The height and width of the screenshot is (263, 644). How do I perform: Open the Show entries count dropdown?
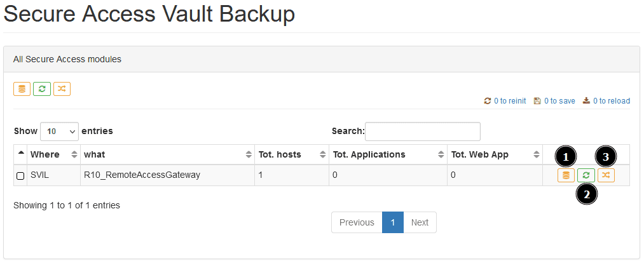(x=60, y=131)
